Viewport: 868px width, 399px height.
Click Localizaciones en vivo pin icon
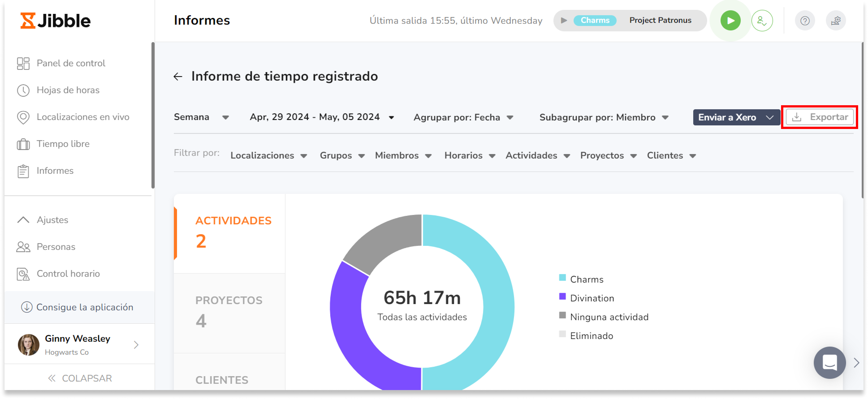pyautogui.click(x=23, y=118)
